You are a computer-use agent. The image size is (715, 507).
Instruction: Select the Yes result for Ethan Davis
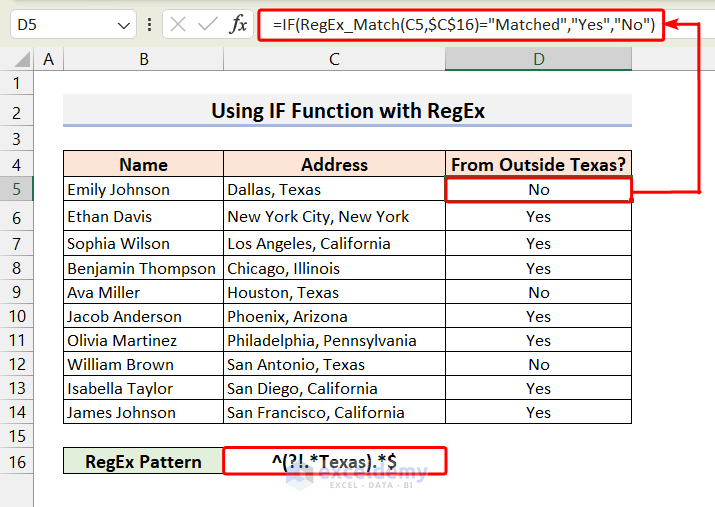click(539, 216)
